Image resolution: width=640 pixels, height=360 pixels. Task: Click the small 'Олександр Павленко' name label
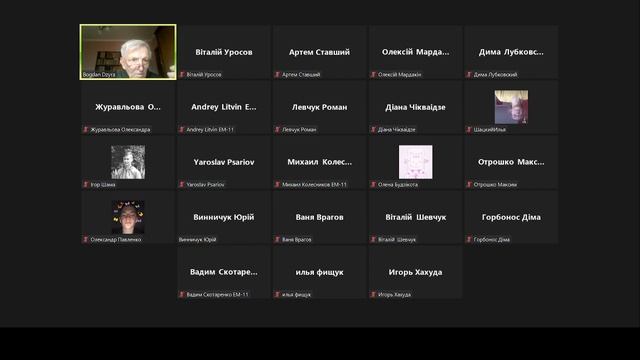click(x=116, y=240)
